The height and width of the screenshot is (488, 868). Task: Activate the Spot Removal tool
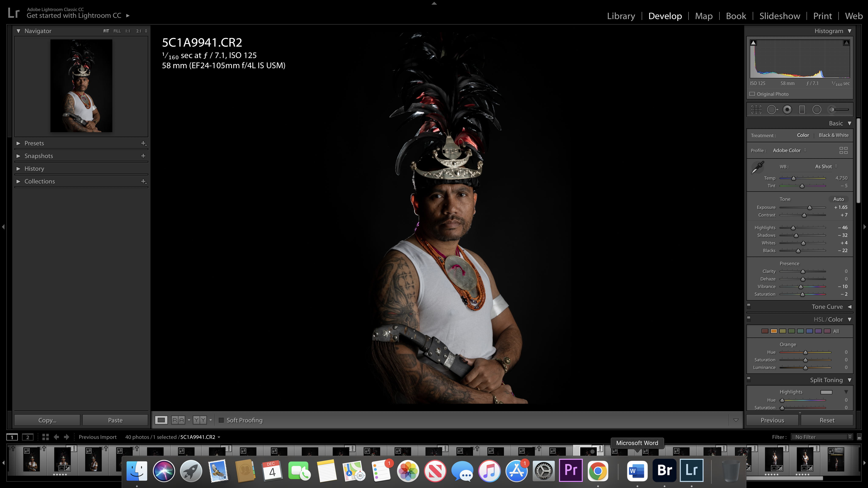point(772,110)
